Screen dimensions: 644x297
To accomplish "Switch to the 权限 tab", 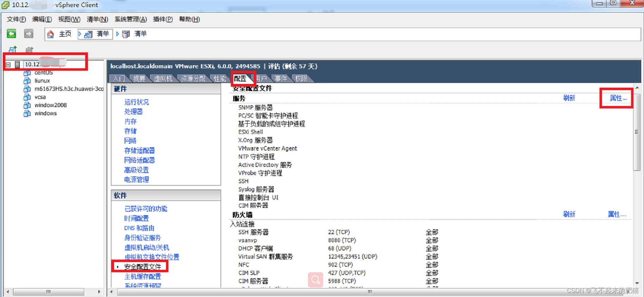I will click(x=301, y=78).
